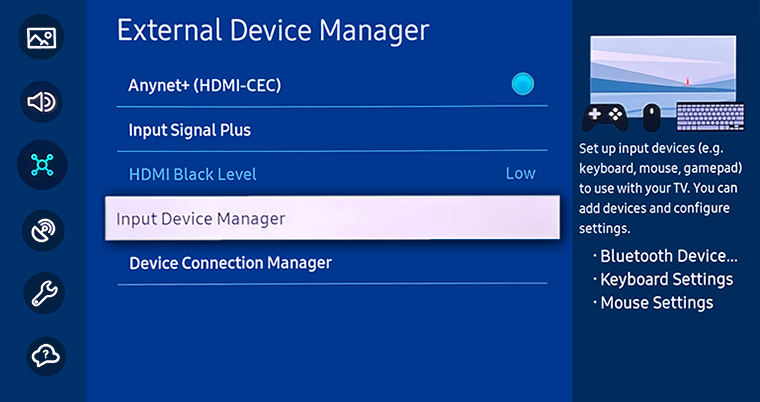Open the highlighted Input Device Manager

tap(332, 218)
